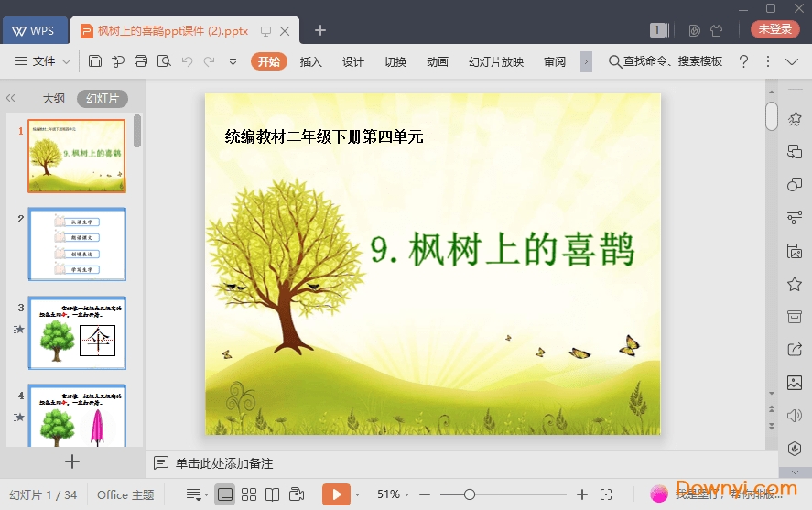
Task: Click the window count indicator icon
Action: (x=659, y=30)
